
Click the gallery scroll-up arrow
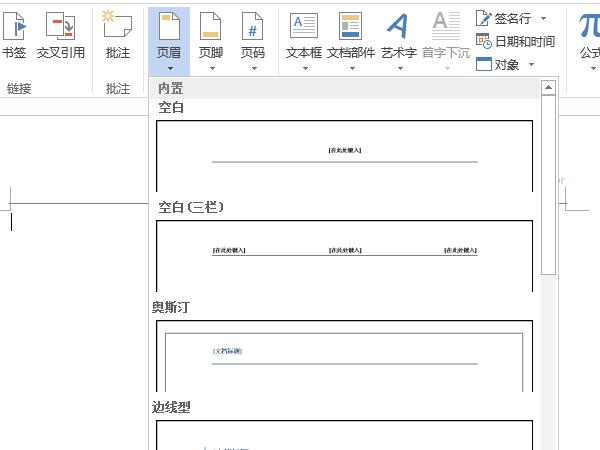click(548, 87)
